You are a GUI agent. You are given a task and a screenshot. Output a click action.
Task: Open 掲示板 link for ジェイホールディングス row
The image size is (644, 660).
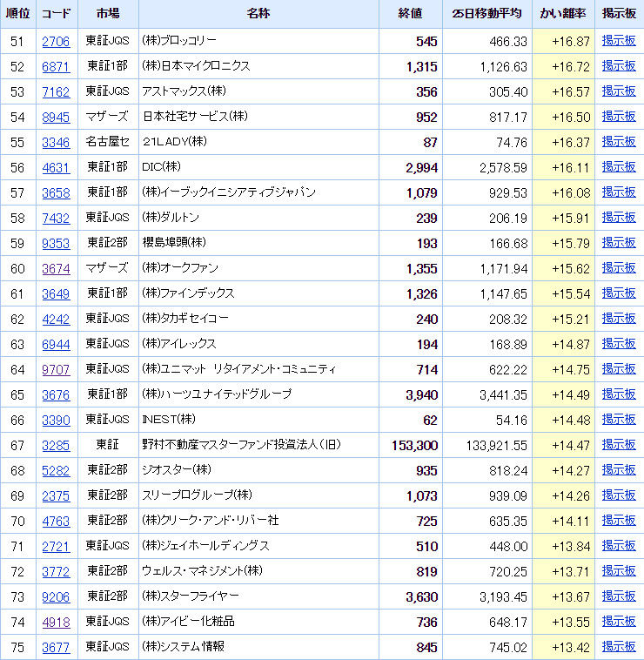619,546
